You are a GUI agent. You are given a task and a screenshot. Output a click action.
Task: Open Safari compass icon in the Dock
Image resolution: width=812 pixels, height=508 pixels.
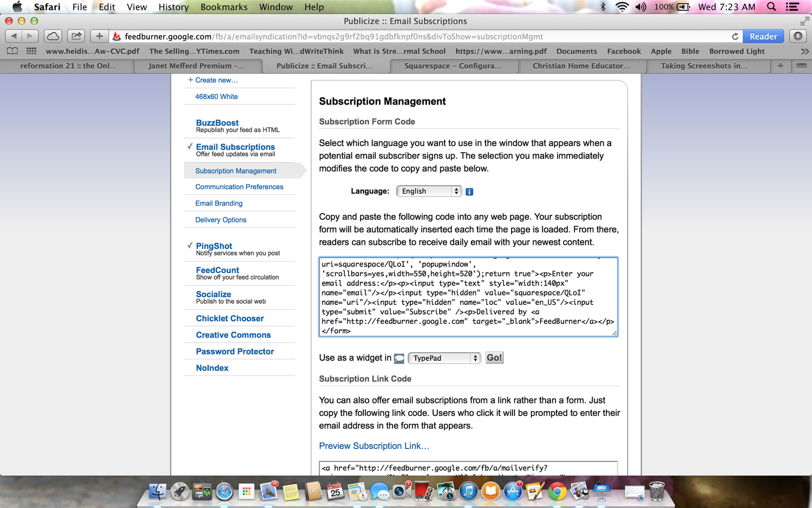tap(224, 492)
